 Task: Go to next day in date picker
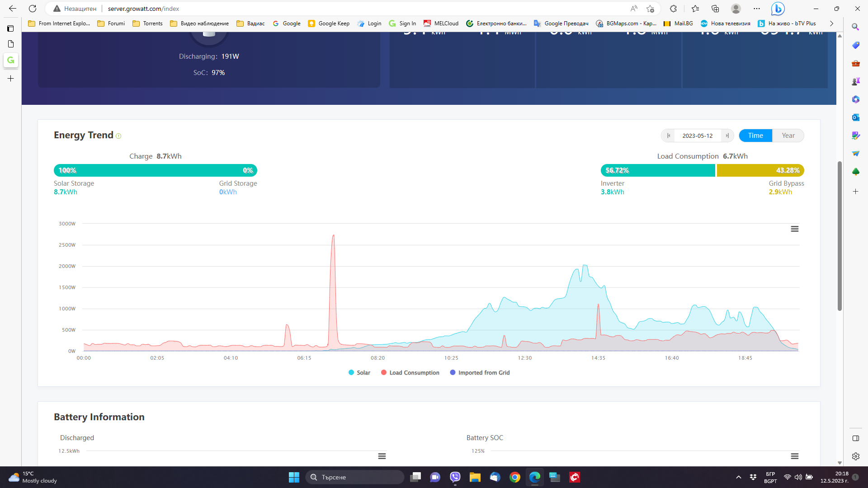(x=727, y=136)
